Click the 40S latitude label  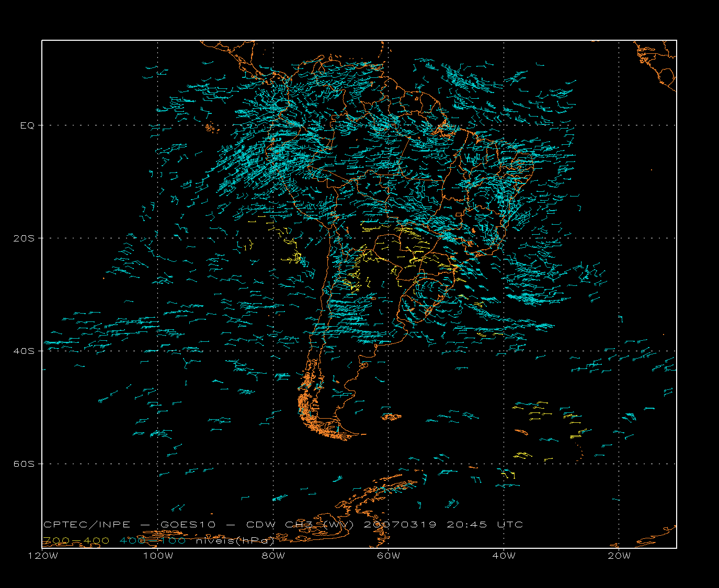(24, 351)
